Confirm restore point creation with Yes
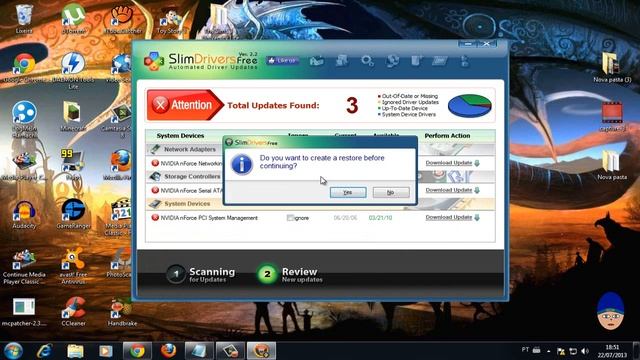Viewport: 640px width, 360px height. click(348, 192)
